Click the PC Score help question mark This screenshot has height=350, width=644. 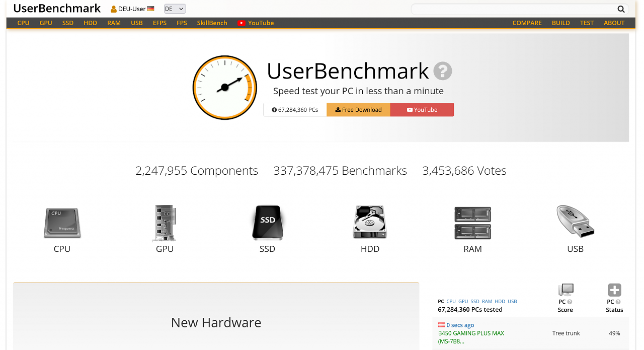(x=570, y=302)
